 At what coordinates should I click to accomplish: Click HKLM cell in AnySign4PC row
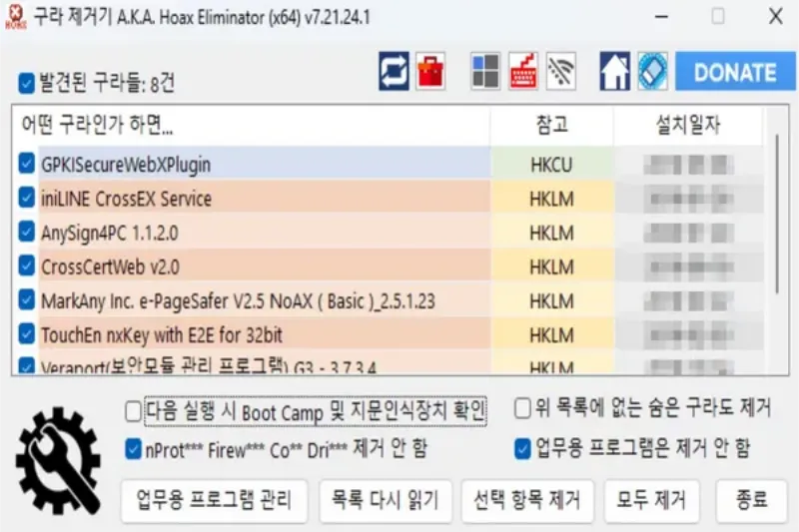pyautogui.click(x=552, y=233)
